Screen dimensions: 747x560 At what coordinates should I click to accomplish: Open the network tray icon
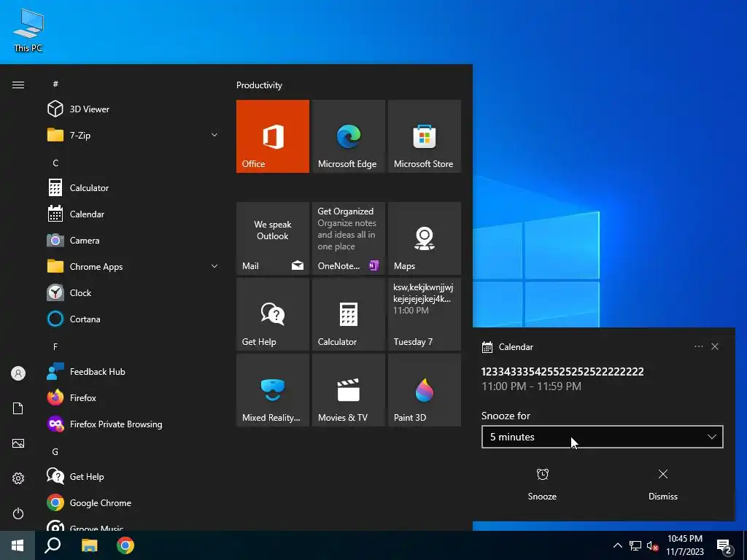coord(635,545)
